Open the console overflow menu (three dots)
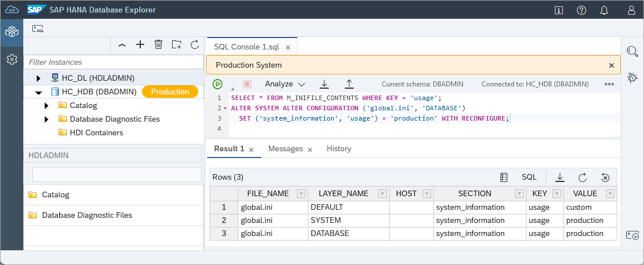Screen dimensions: 644x265 [x=609, y=84]
